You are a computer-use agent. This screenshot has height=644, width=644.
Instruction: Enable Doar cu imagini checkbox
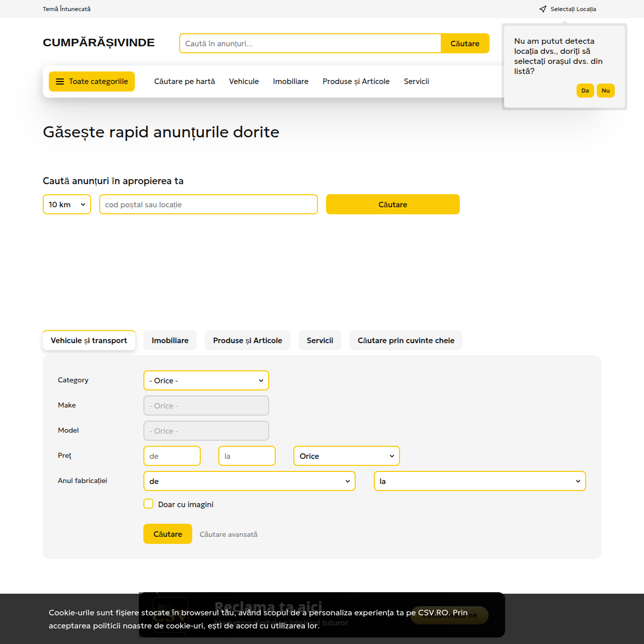pos(148,504)
